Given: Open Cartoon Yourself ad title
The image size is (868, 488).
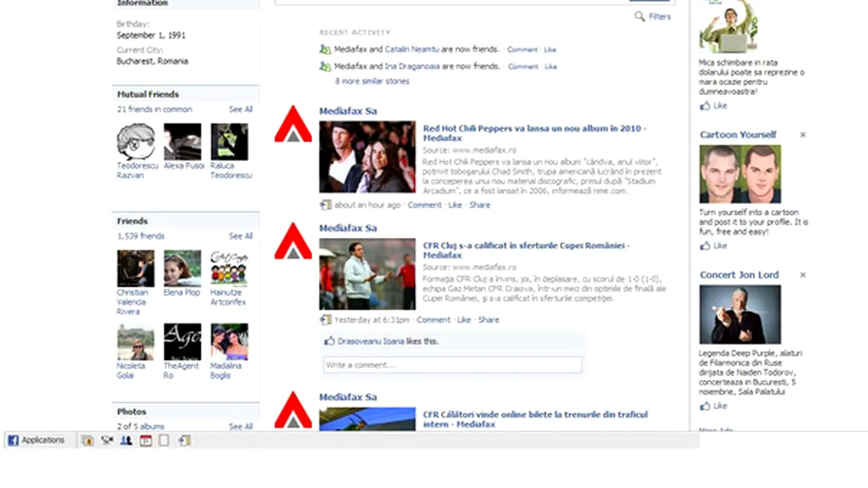Looking at the screenshot, I should tap(738, 135).
